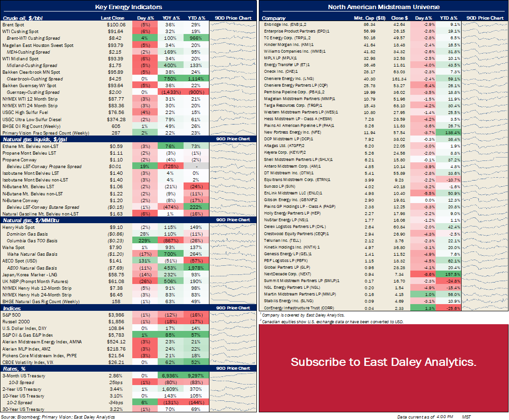Image resolution: width=509 pixels, height=420 pixels.
Task: Open the Brent Spot 90D price chart
Action: point(233,24)
